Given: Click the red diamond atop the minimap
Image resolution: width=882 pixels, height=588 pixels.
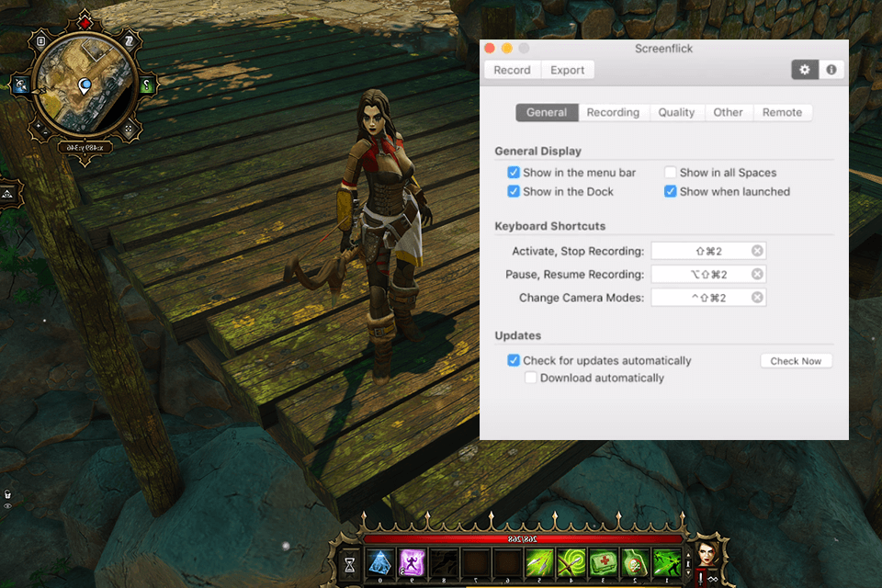Looking at the screenshot, I should coord(85,22).
